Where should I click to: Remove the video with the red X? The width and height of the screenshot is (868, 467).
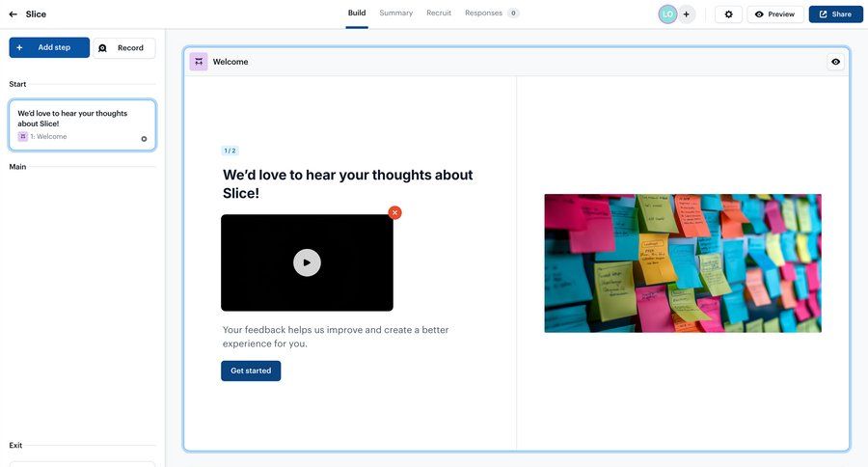394,212
